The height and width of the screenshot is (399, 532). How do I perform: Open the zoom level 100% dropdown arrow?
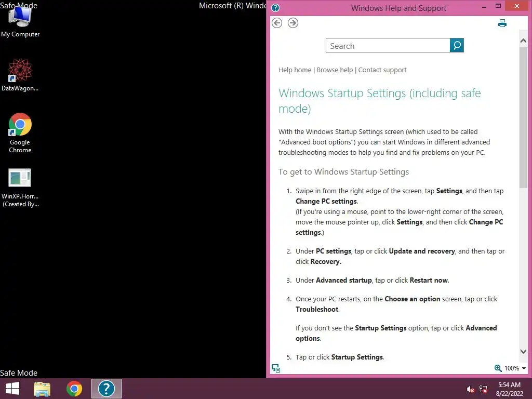coord(524,368)
